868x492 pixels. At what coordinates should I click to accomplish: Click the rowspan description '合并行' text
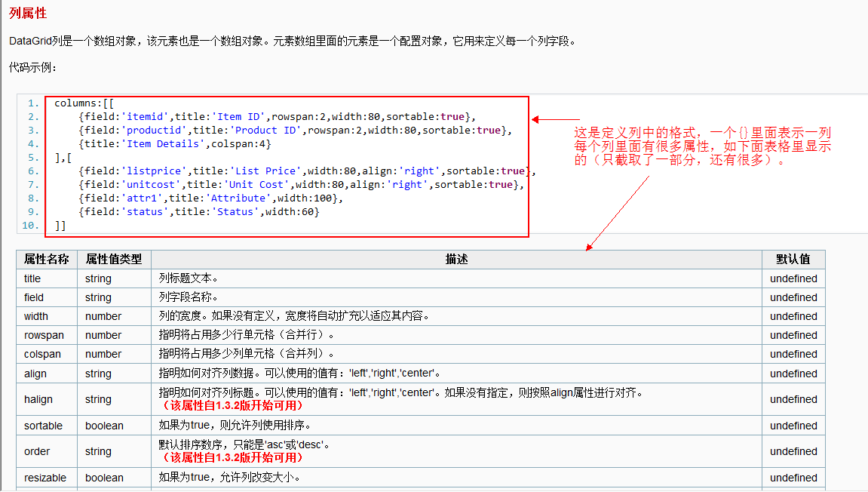pos(303,335)
